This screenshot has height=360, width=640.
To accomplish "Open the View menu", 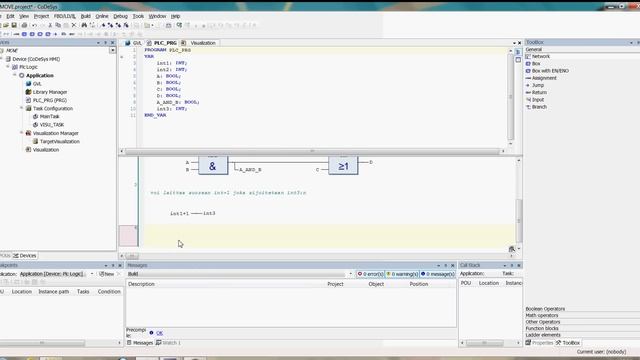I will click(x=24, y=16).
